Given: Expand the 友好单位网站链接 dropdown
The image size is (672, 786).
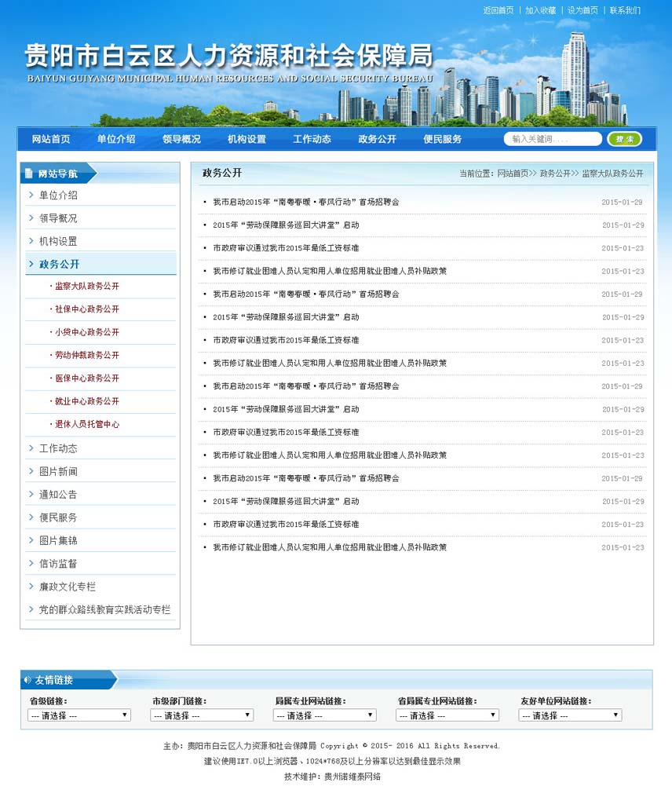Looking at the screenshot, I should 569,715.
